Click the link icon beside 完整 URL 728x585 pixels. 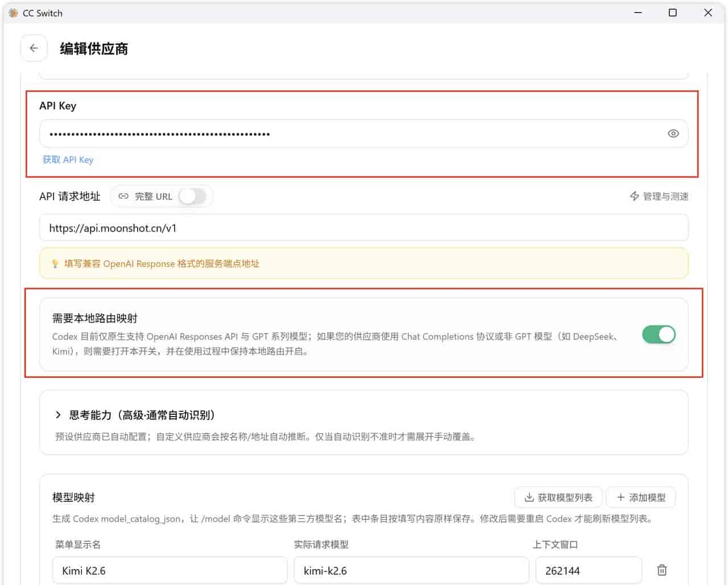point(123,196)
